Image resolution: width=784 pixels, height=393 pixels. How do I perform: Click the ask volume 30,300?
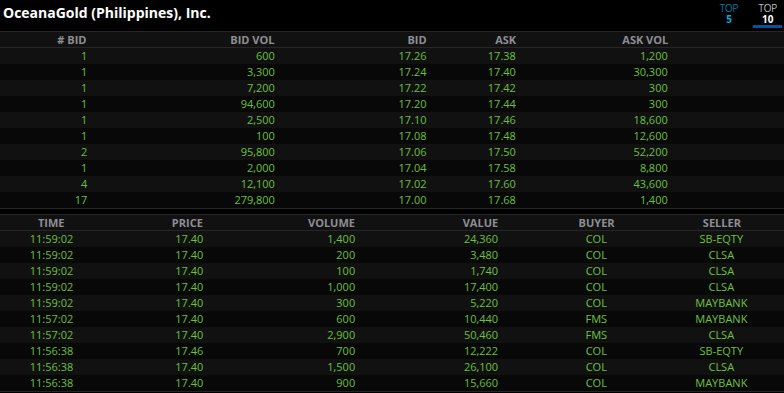[x=650, y=72]
